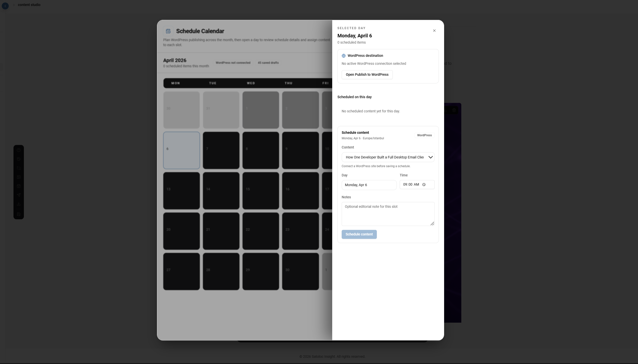Click the save icon at the sidebar bottom
Image resolution: width=638 pixels, height=364 pixels.
tap(19, 214)
